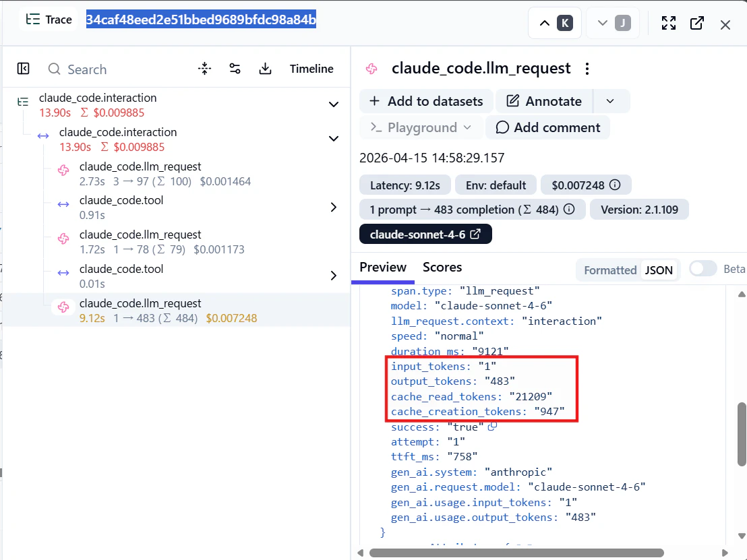Image resolution: width=747 pixels, height=560 pixels.
Task: Select the selected 9.12s llm_request span row
Action: [176, 310]
